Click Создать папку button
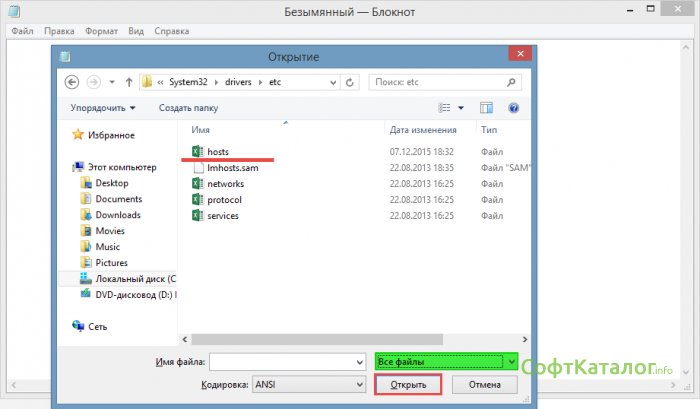Image resolution: width=700 pixels, height=409 pixels. click(188, 107)
